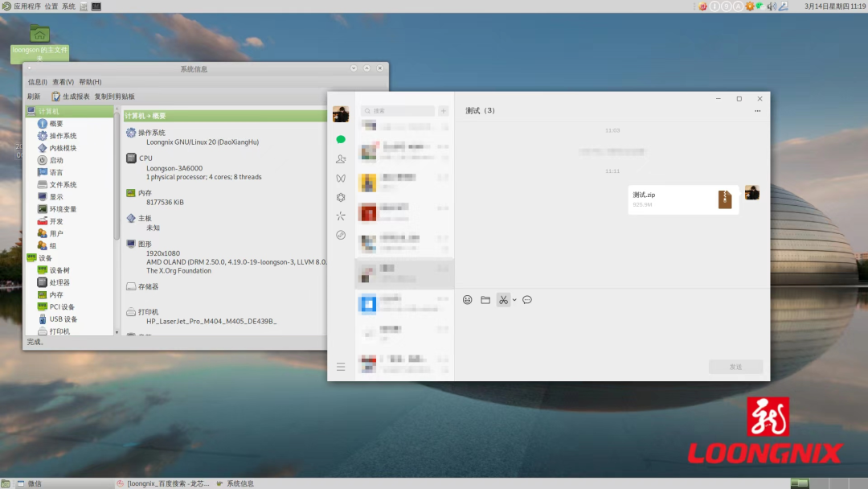Open the WeChat hamburger menu at bottom

[x=341, y=367]
